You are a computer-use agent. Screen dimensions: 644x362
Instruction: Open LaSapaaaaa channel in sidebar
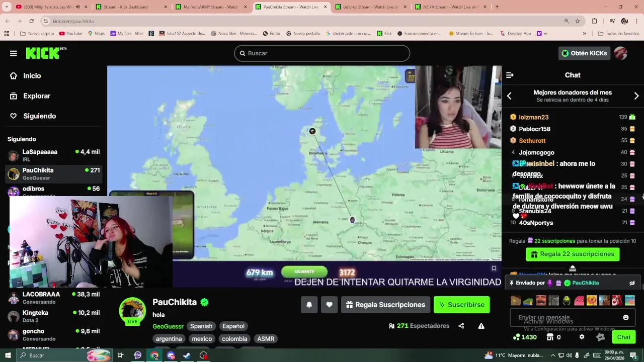54,155
